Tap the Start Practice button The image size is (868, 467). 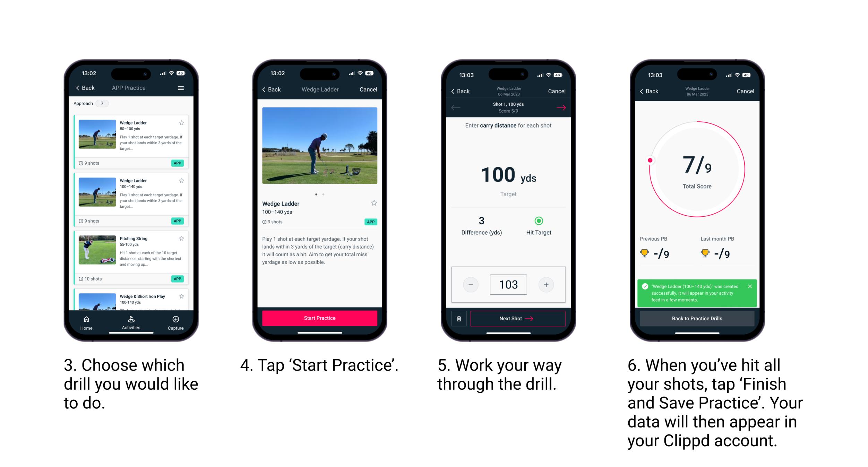(320, 318)
